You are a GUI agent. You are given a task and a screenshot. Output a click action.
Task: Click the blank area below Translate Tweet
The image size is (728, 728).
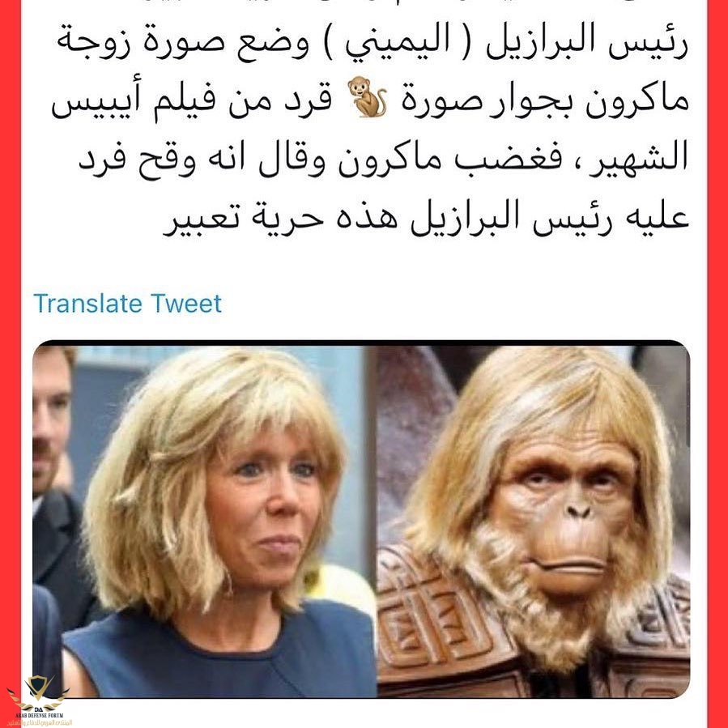click(362, 328)
